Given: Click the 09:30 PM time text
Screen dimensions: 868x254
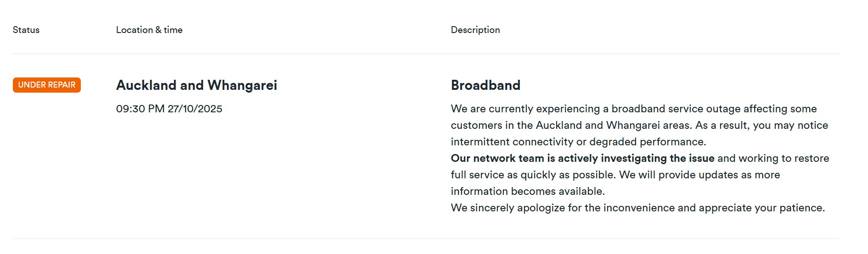Looking at the screenshot, I should (140, 109).
